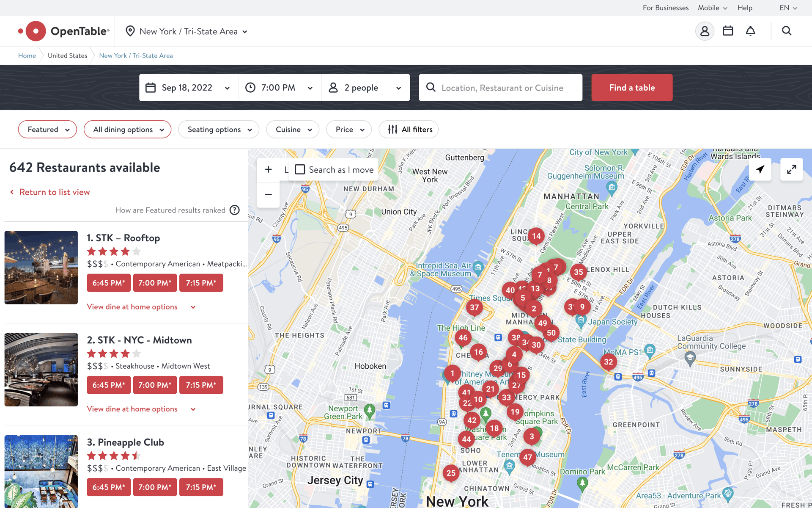Image resolution: width=812 pixels, height=508 pixels.
Task: Select map pin number 25
Action: [x=451, y=473]
